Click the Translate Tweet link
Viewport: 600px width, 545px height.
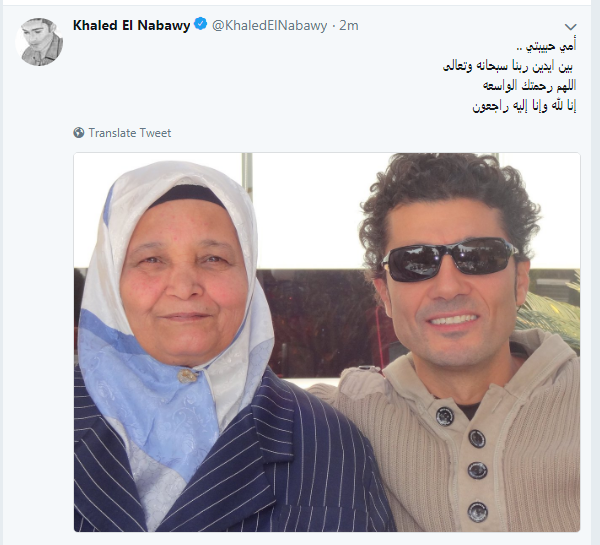[130, 133]
